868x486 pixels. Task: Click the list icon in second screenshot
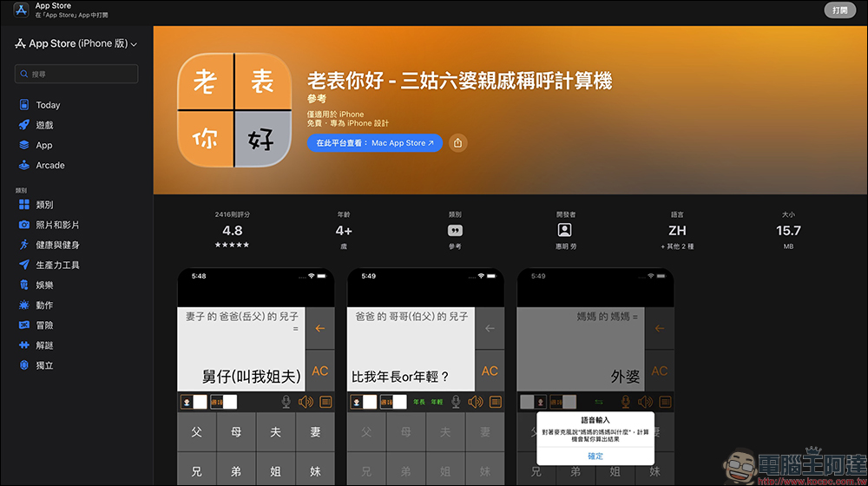[x=496, y=402]
